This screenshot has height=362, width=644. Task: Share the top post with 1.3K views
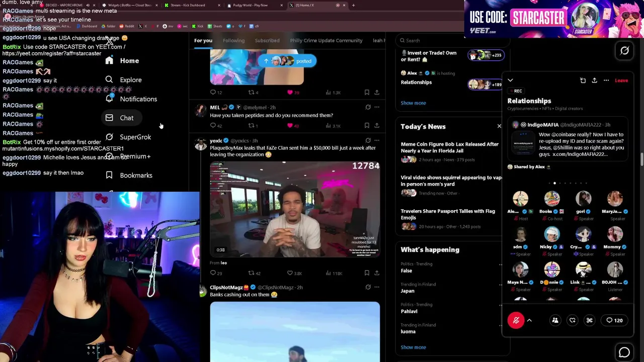(x=377, y=93)
